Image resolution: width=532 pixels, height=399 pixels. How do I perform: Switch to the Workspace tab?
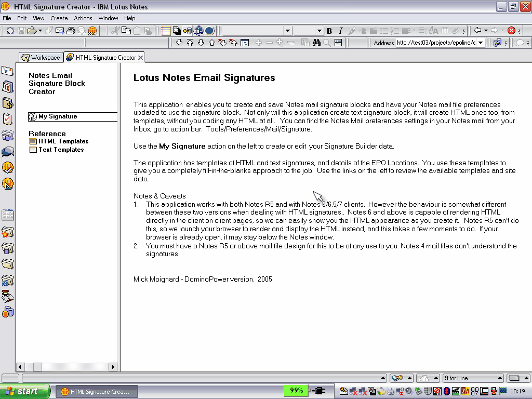coord(41,58)
